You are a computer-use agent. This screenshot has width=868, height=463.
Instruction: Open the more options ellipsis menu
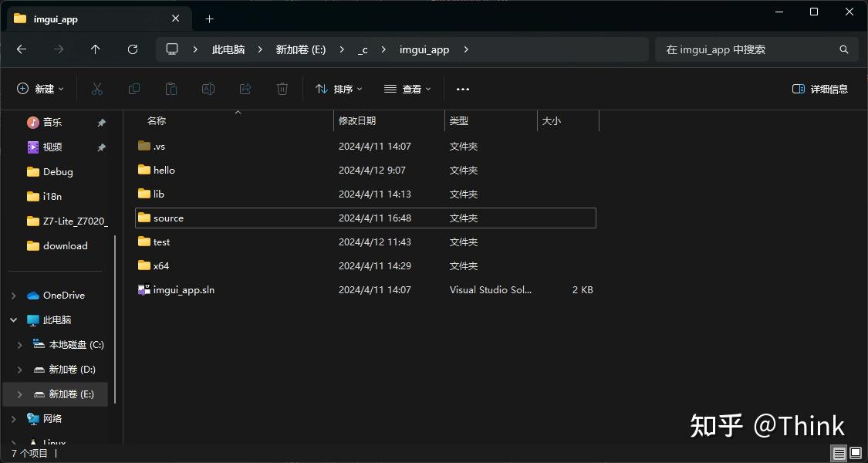[463, 90]
